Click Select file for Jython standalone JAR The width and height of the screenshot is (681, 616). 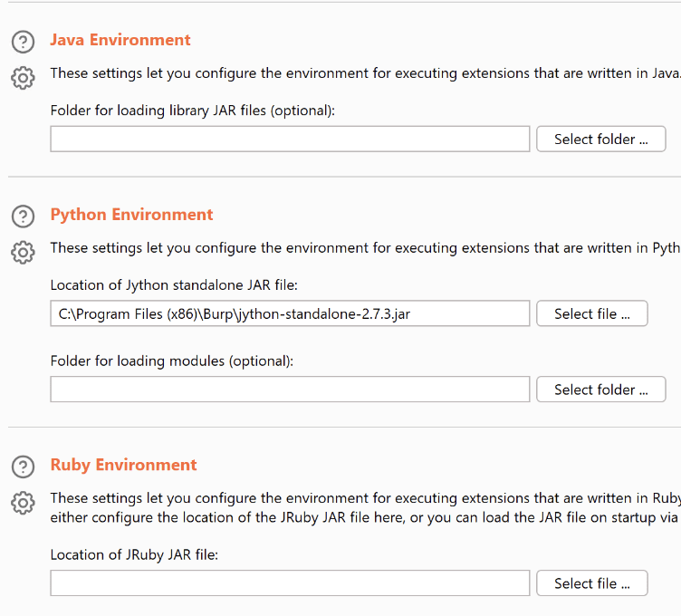point(591,314)
